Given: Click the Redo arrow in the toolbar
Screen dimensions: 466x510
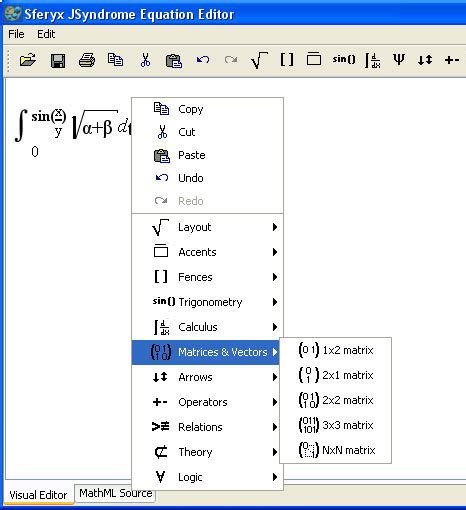Looking at the screenshot, I should click(x=231, y=60).
